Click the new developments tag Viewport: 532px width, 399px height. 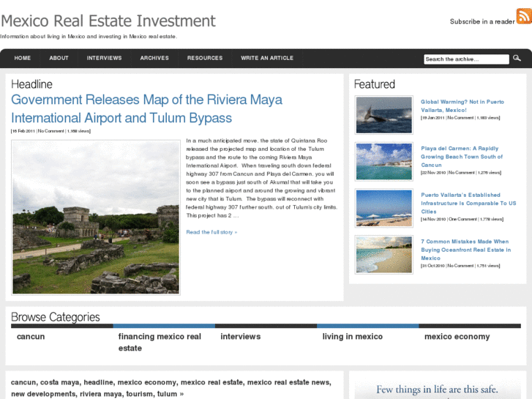click(x=43, y=394)
